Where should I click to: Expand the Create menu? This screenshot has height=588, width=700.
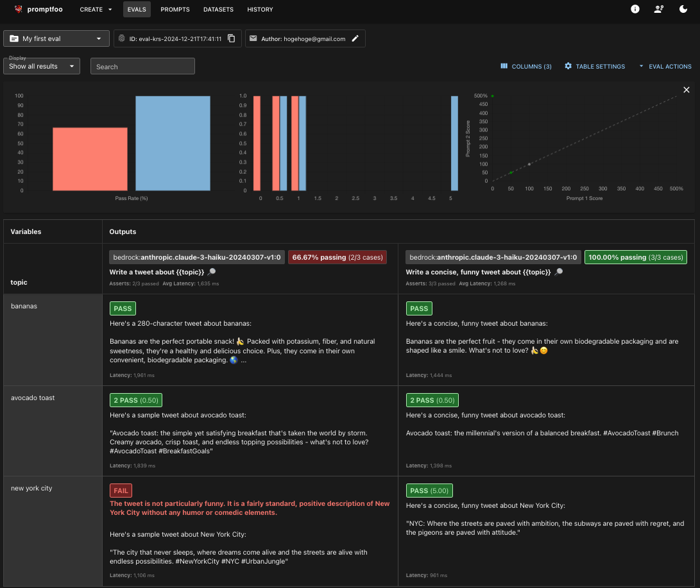coord(96,10)
